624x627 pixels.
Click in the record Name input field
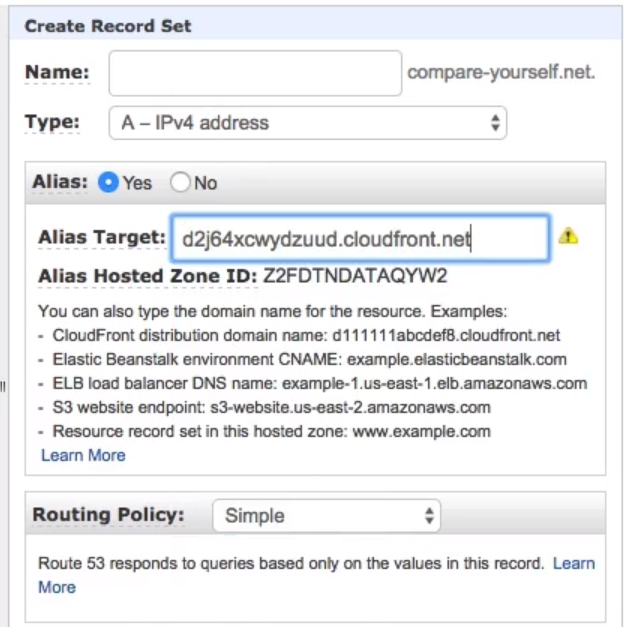pyautogui.click(x=255, y=73)
